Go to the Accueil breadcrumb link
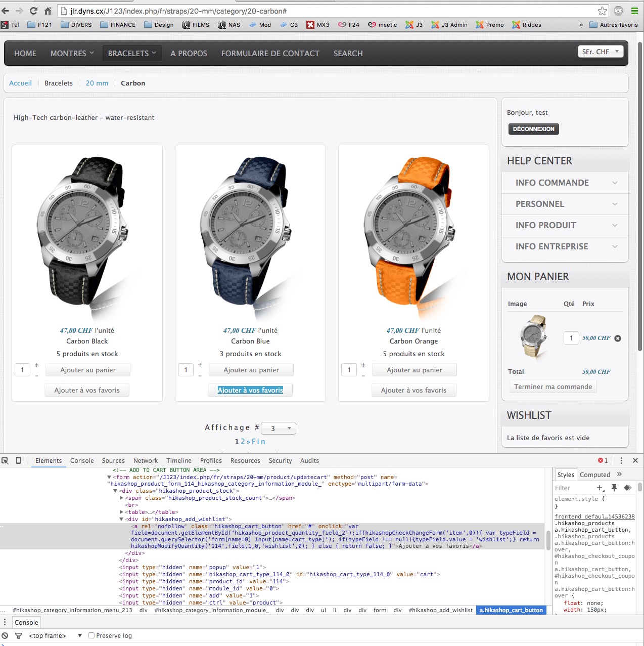 (20, 83)
